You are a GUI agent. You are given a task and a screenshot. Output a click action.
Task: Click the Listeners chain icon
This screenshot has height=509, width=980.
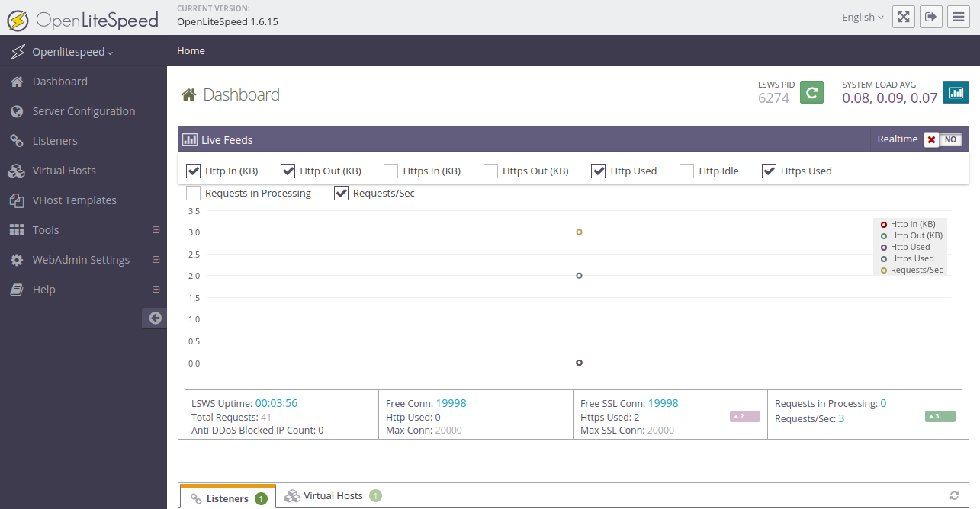(17, 141)
